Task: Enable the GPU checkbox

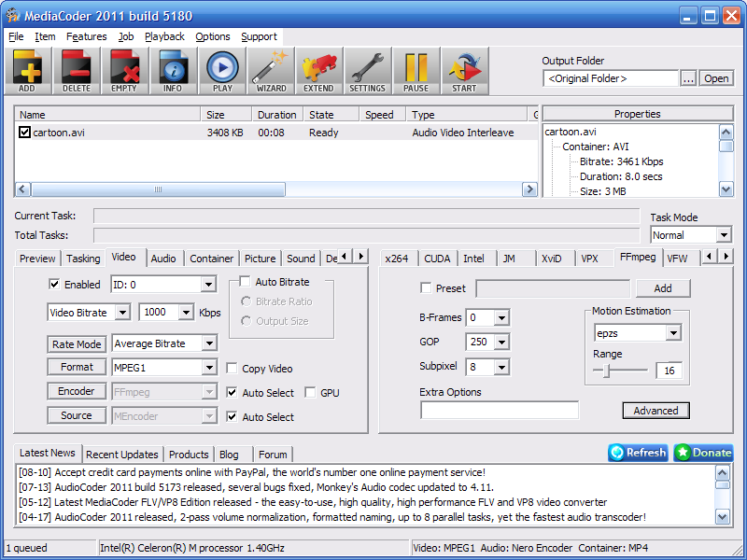Action: pos(310,392)
